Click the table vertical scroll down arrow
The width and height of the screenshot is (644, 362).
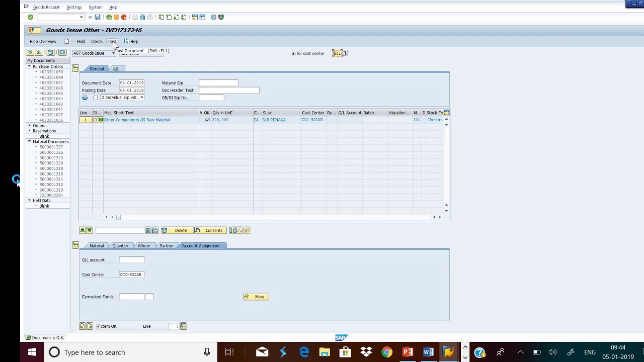pyautogui.click(x=446, y=211)
